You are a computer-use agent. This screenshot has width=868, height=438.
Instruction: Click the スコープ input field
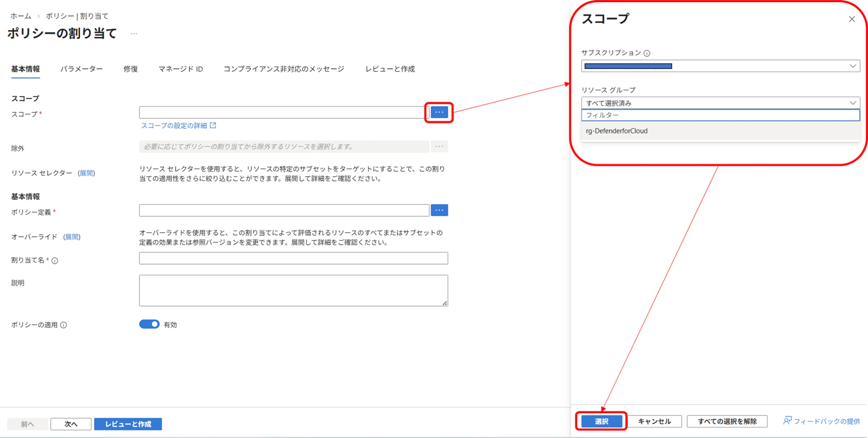click(284, 112)
